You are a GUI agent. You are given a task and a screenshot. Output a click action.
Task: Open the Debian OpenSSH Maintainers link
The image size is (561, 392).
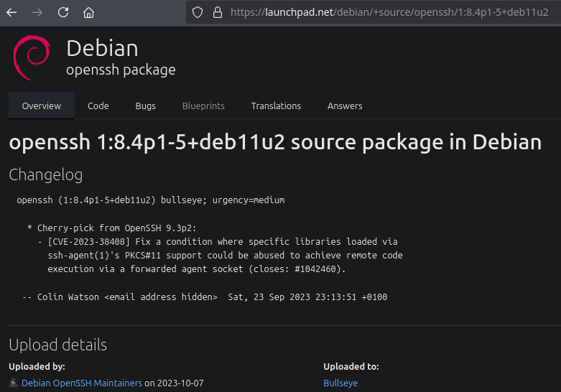[82, 383]
